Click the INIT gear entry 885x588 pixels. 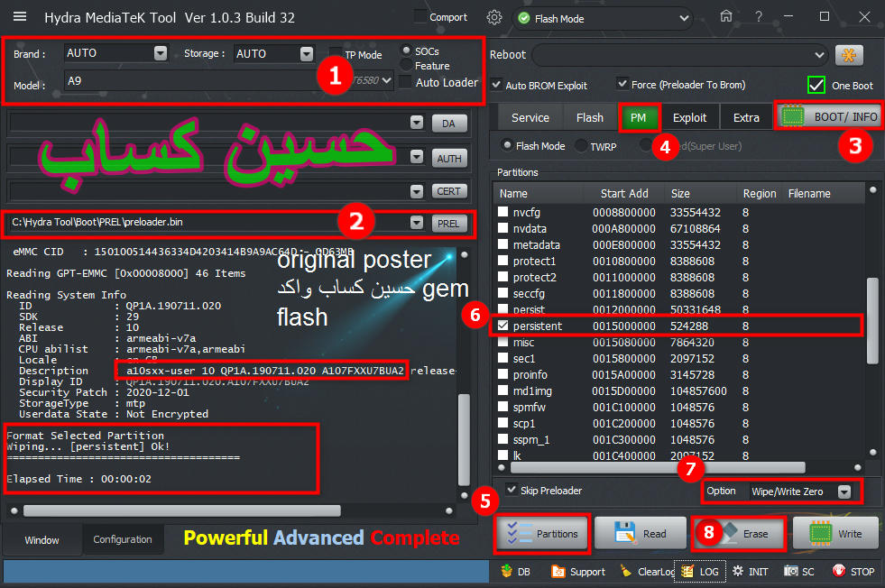(x=750, y=572)
